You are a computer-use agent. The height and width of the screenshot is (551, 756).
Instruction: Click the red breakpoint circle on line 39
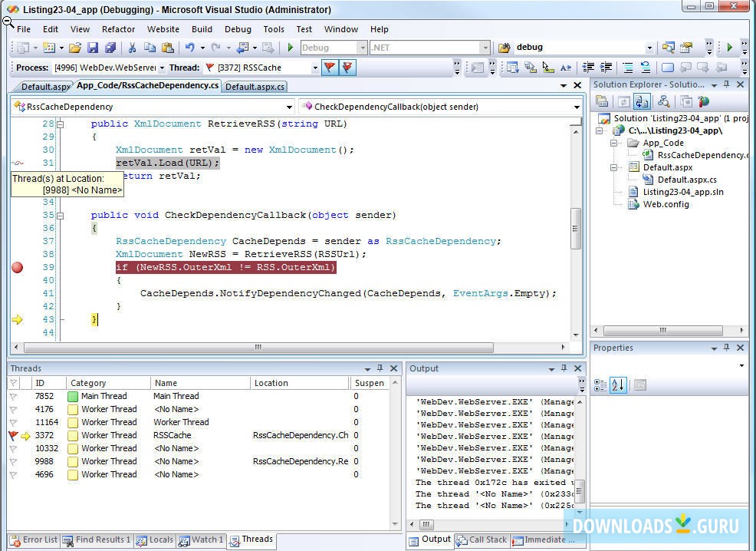(x=16, y=267)
